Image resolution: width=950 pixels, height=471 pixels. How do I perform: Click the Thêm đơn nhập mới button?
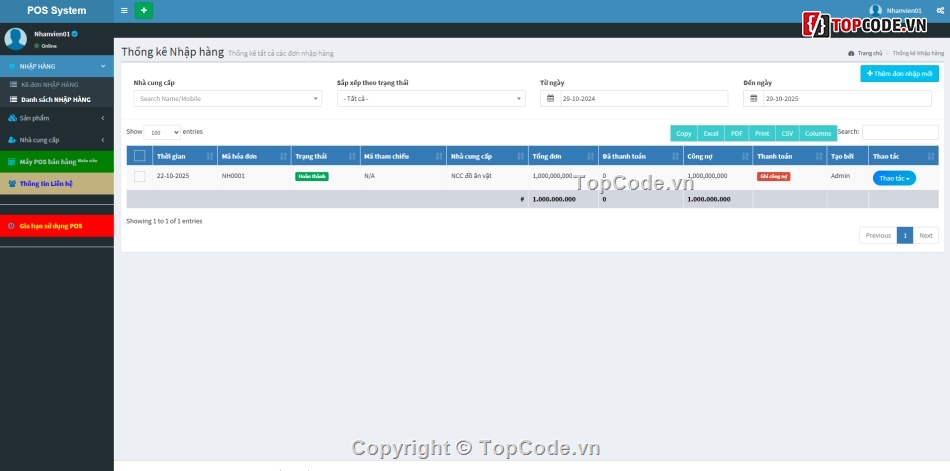click(899, 74)
